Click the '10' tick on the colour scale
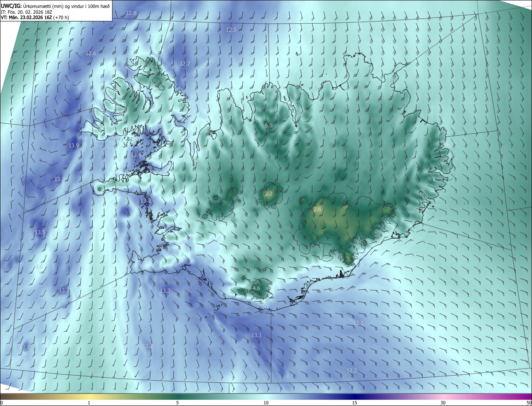 [x=266, y=403]
